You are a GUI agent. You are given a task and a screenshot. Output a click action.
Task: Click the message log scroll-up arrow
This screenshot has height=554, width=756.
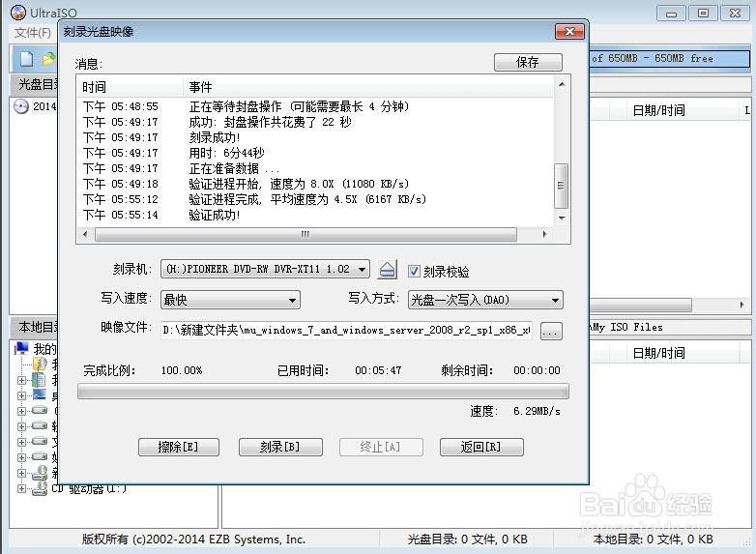tap(562, 84)
